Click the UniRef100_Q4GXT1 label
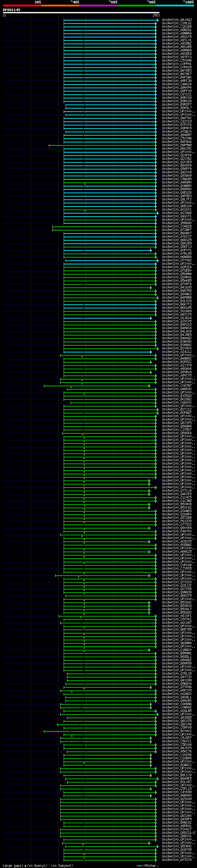The width and height of the screenshot is (197, 868). [x=177, y=216]
